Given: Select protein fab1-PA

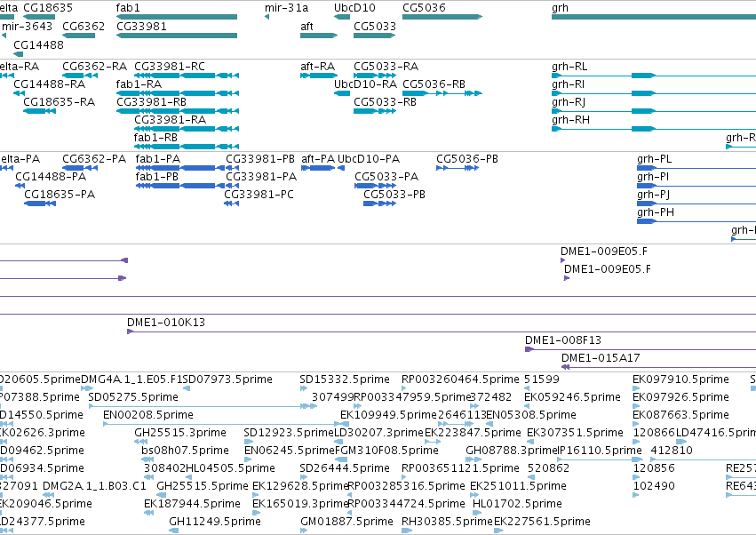Looking at the screenshot, I should point(180,168).
